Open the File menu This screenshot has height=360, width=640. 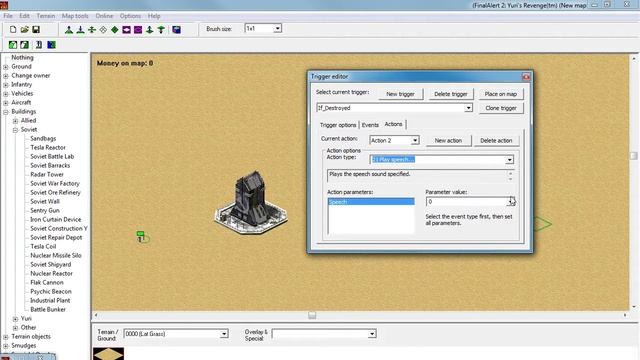[x=8, y=16]
